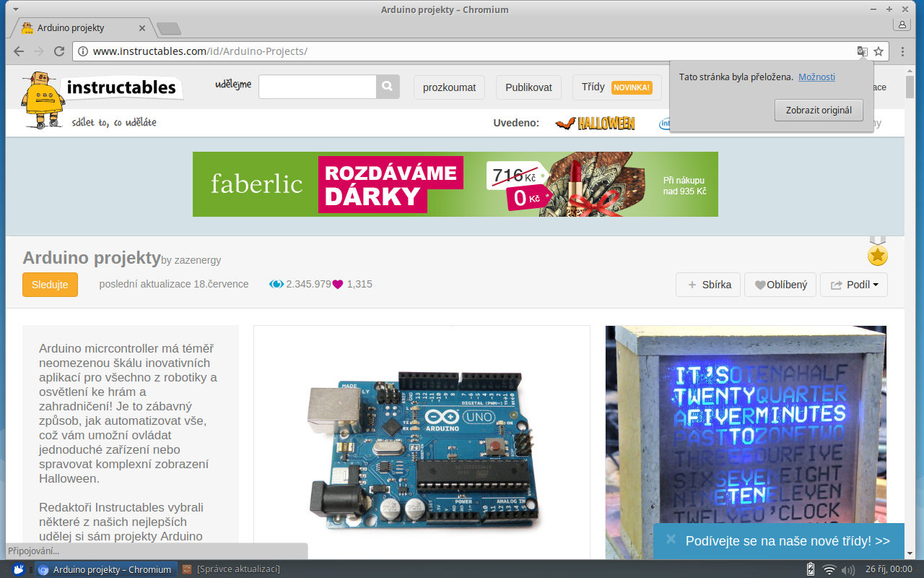Open Možnosti translation options link
924x578 pixels.
click(816, 77)
